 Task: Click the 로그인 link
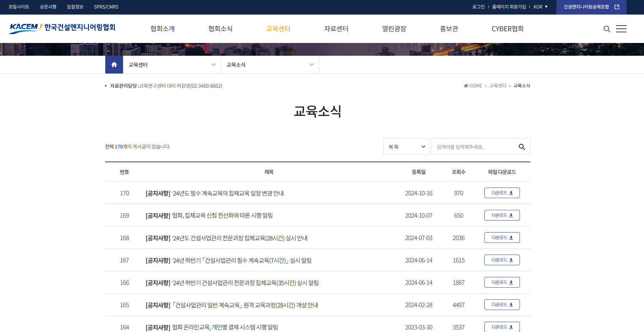click(478, 7)
